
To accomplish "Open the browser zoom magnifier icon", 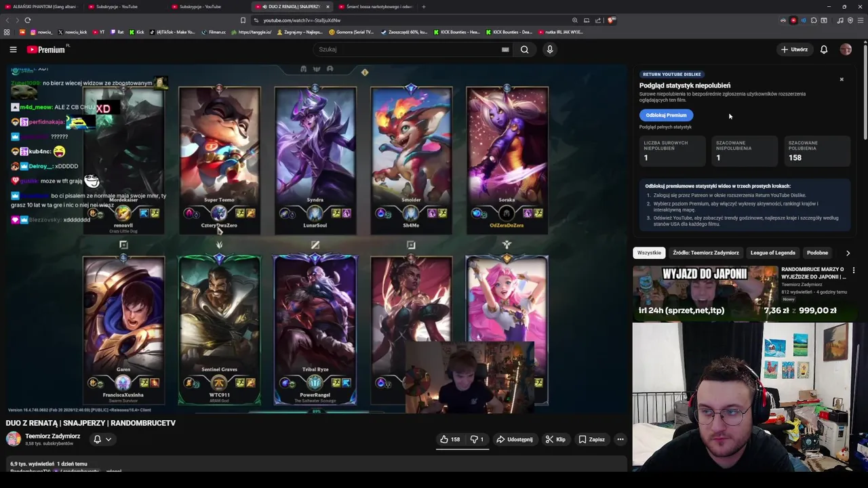I will pos(575,20).
